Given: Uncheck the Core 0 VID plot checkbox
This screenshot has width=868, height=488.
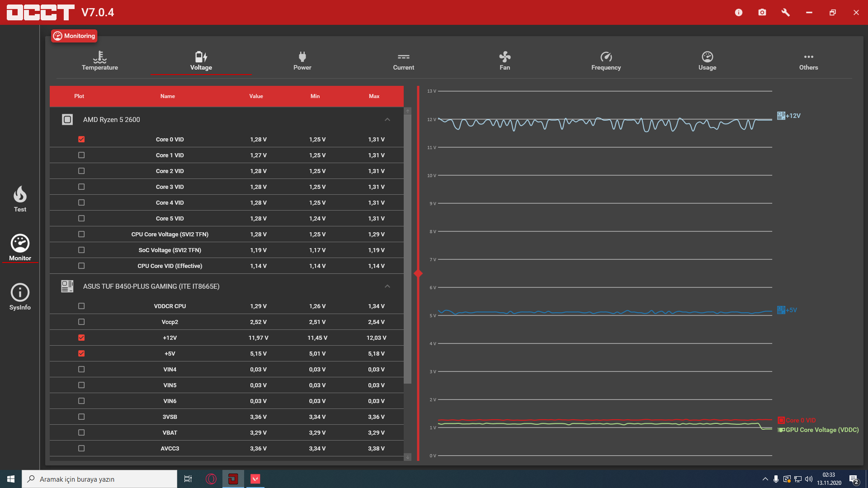Looking at the screenshot, I should click(x=81, y=139).
